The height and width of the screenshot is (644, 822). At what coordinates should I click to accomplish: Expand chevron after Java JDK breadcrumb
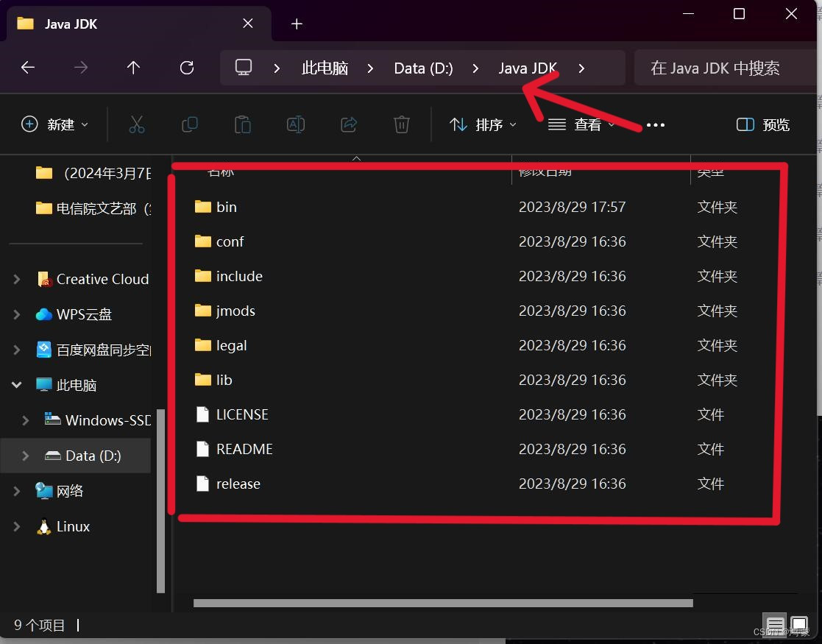[581, 68]
